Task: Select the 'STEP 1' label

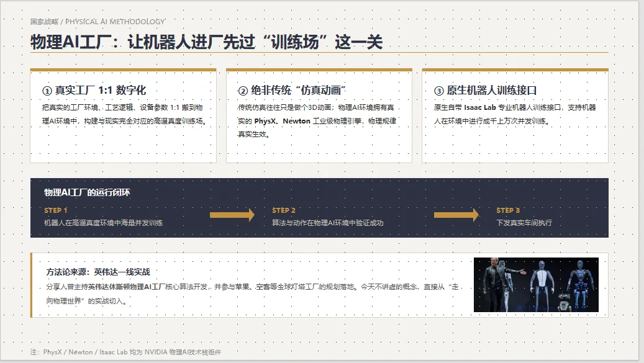Action: coord(55,210)
